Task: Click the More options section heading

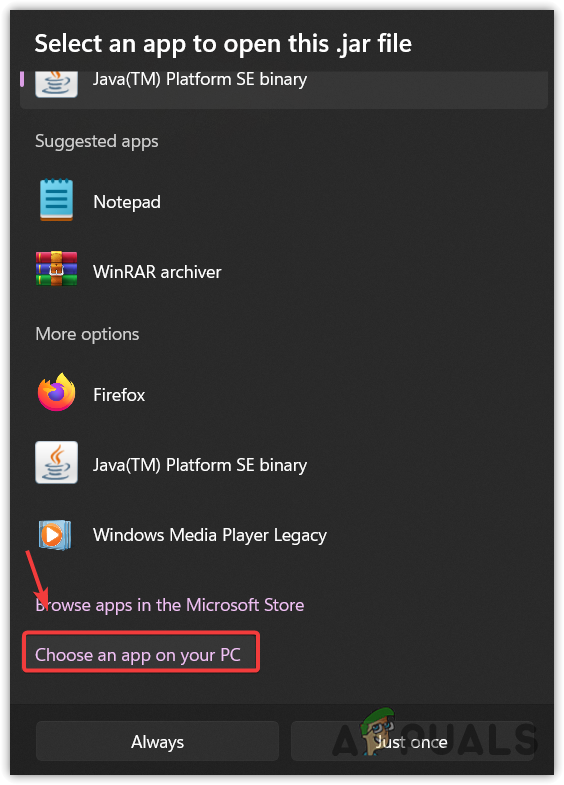Action: [x=87, y=334]
